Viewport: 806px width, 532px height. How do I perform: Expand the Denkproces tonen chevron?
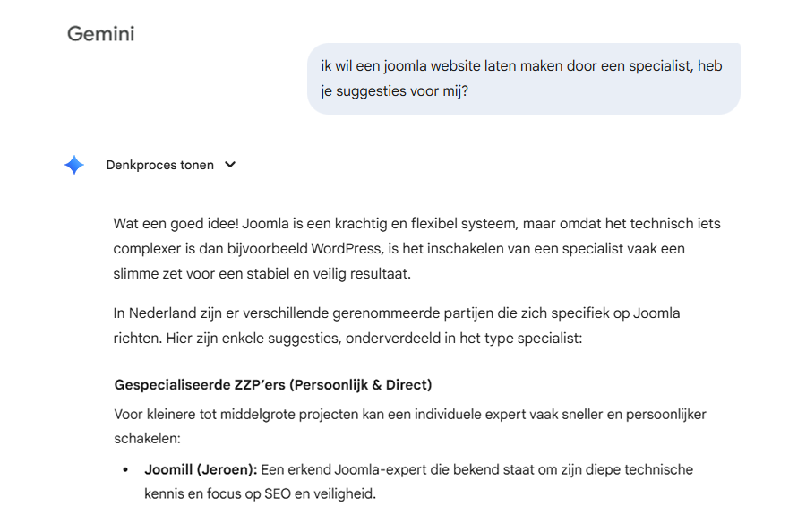[x=230, y=165]
